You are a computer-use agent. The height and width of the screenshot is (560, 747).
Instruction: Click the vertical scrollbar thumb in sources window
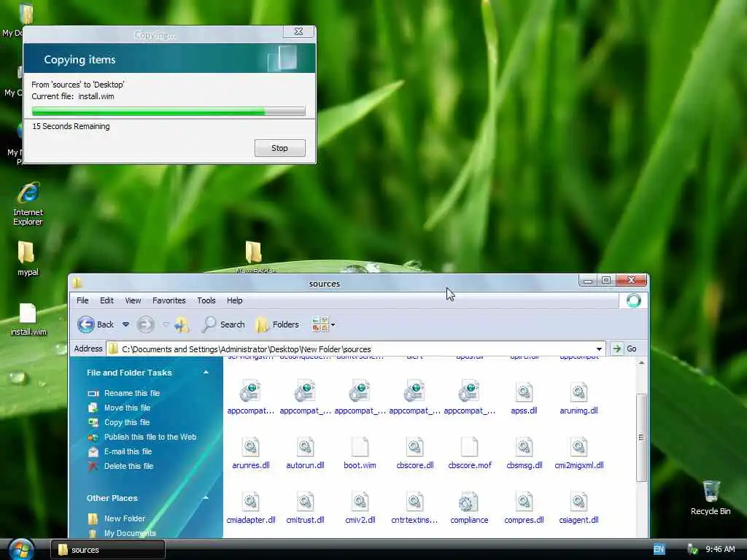(x=641, y=437)
